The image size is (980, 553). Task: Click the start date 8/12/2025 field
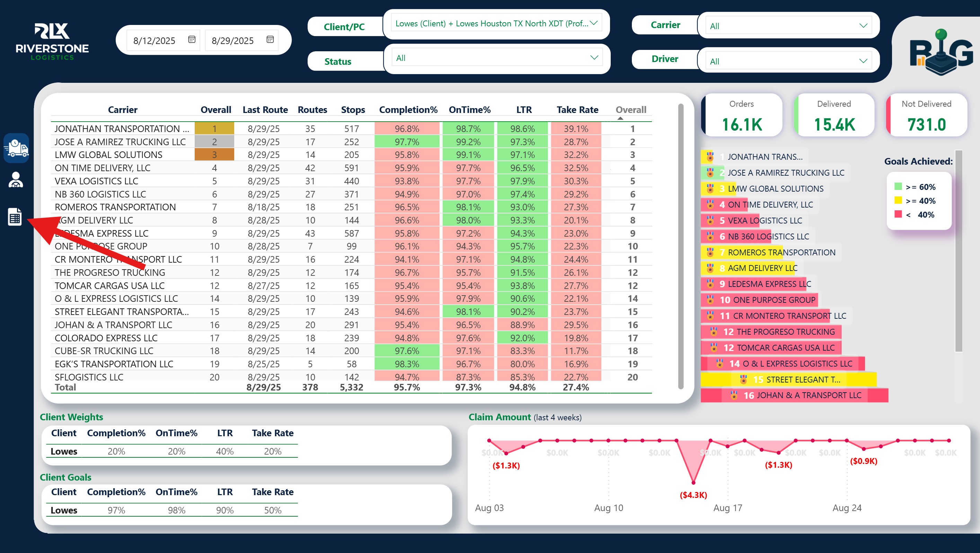154,41
